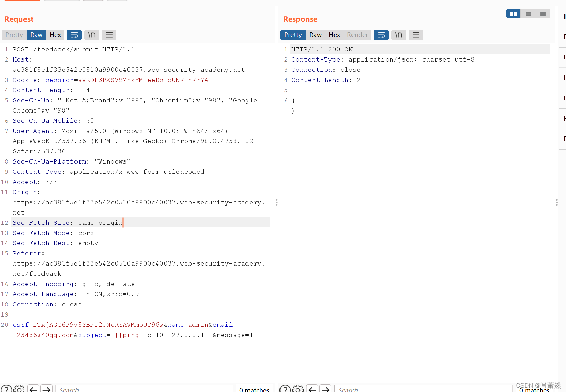Select the Request Raw tab
Image resolution: width=566 pixels, height=392 pixels.
pos(36,35)
